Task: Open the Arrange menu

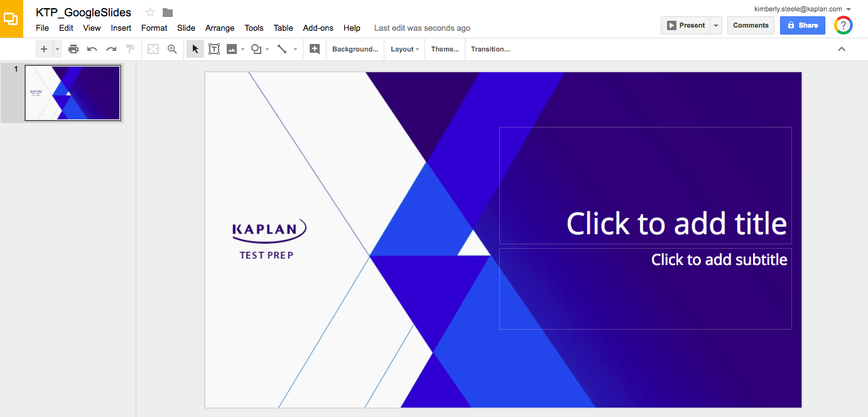Action: (x=220, y=28)
